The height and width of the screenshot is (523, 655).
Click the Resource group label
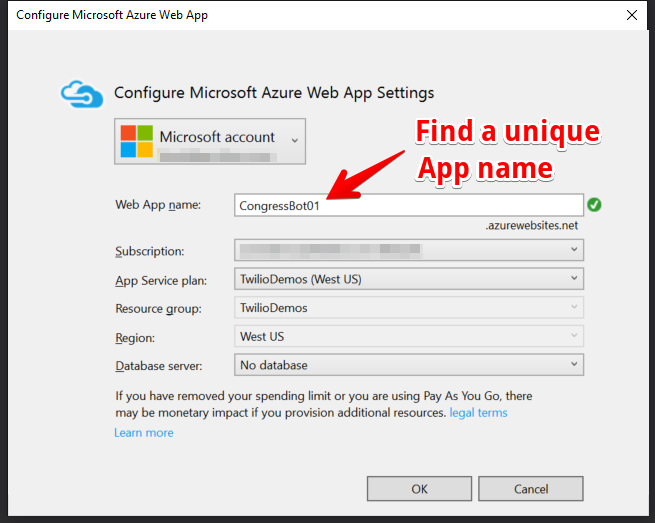point(158,309)
